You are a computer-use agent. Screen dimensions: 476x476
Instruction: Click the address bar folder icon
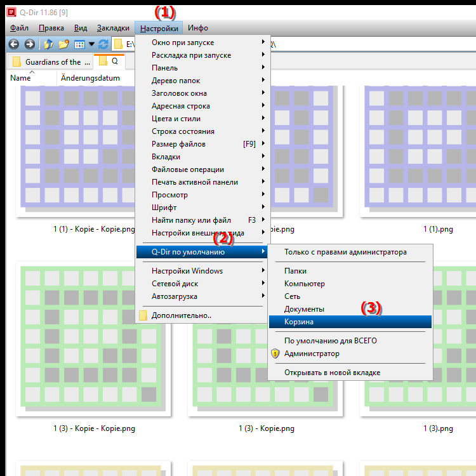118,44
